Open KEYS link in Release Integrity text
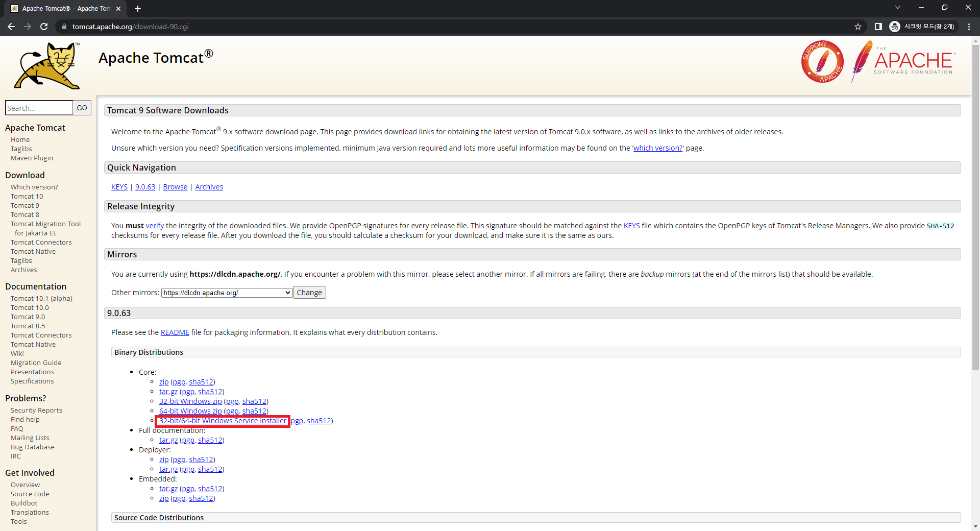 (x=631, y=226)
